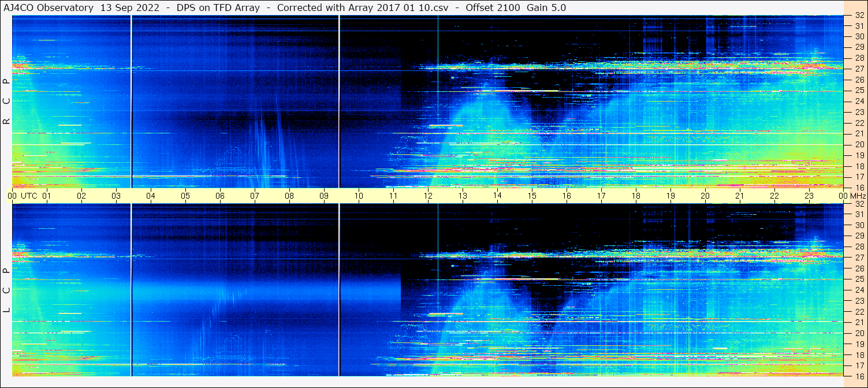Click the 27 MHz tick on RCP frequency scale

859,69
